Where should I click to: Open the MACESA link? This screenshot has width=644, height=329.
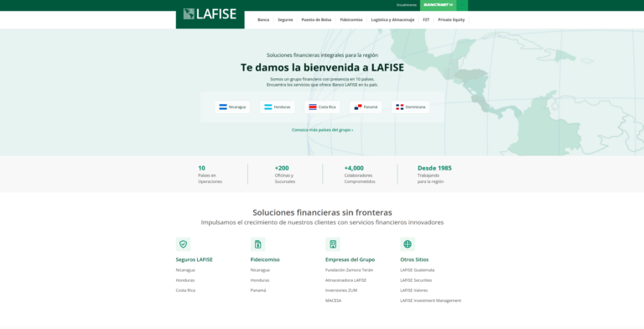tap(333, 300)
